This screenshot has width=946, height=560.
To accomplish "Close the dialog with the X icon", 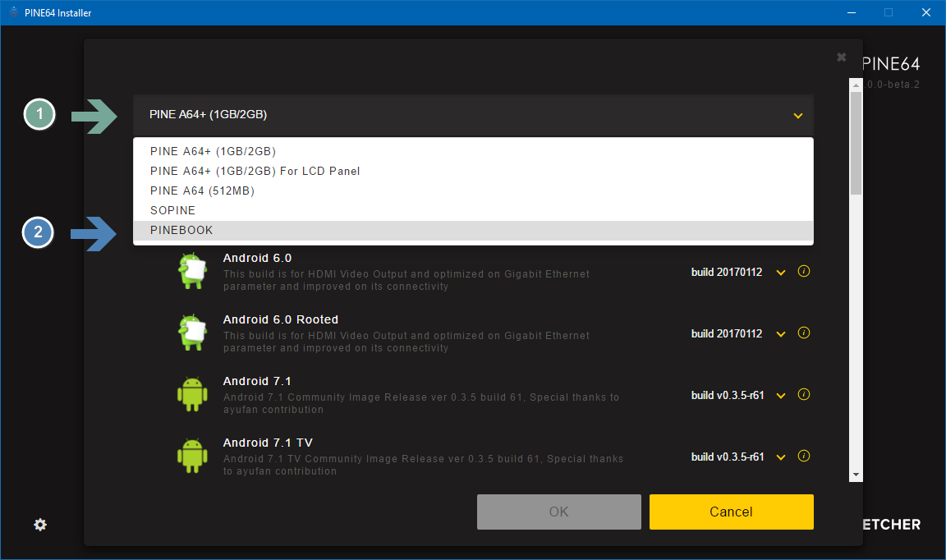I will [x=841, y=57].
